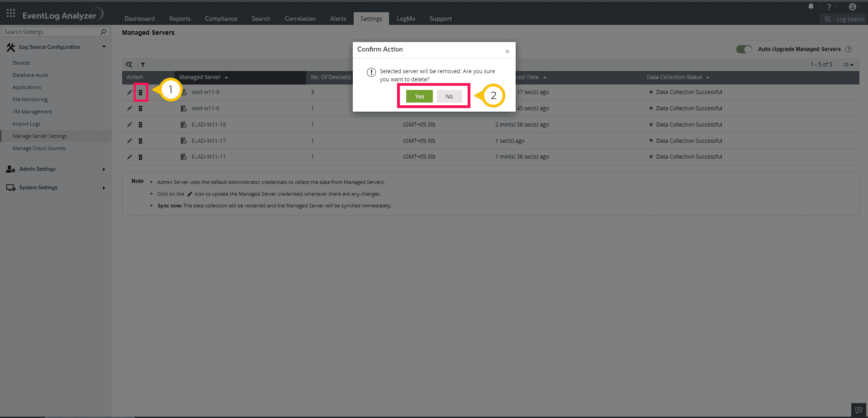Click the magnifier in the Search Settings box

point(104,32)
